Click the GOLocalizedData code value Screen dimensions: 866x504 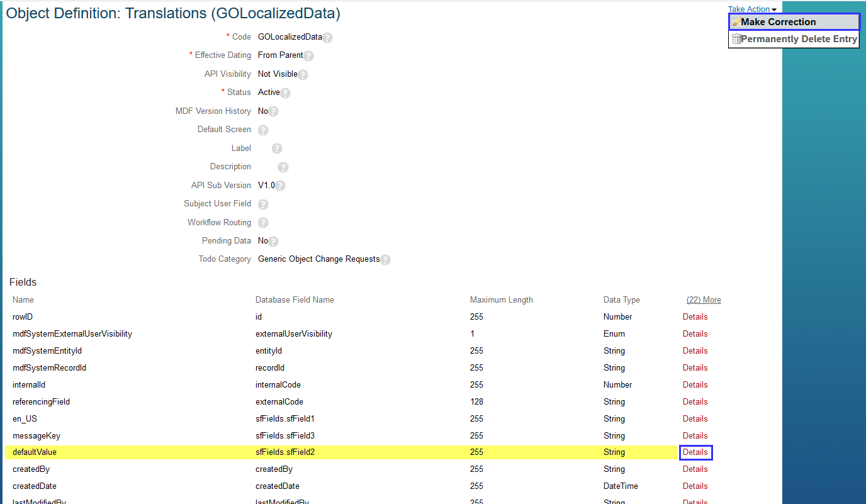[290, 37]
